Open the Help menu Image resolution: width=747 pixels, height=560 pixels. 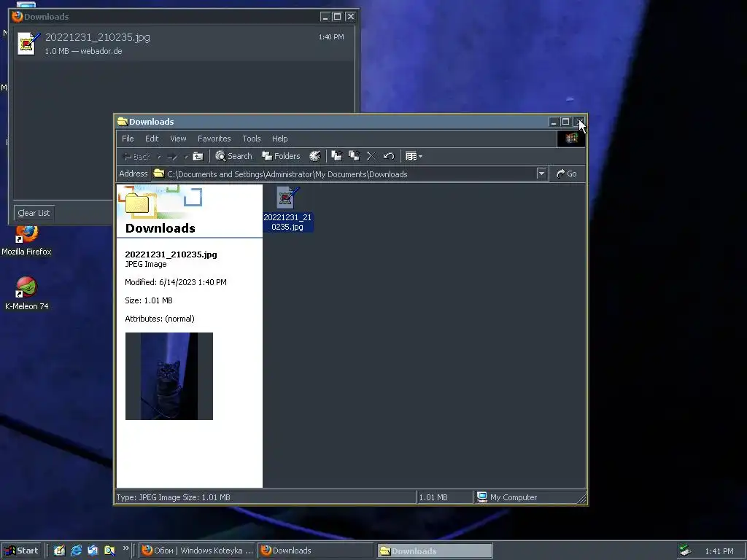(x=279, y=139)
